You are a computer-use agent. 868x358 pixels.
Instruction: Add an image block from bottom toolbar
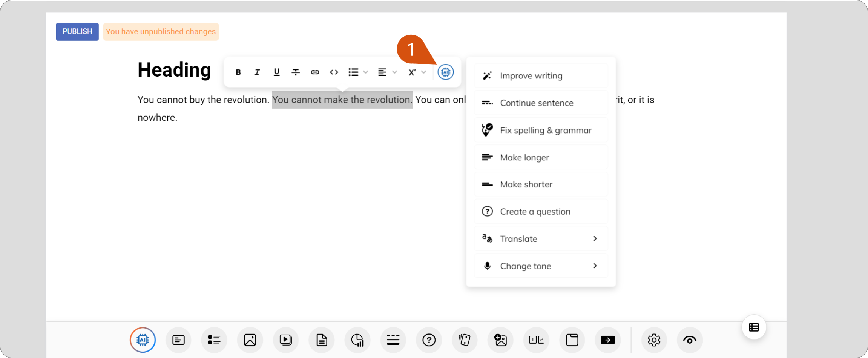pyautogui.click(x=250, y=340)
